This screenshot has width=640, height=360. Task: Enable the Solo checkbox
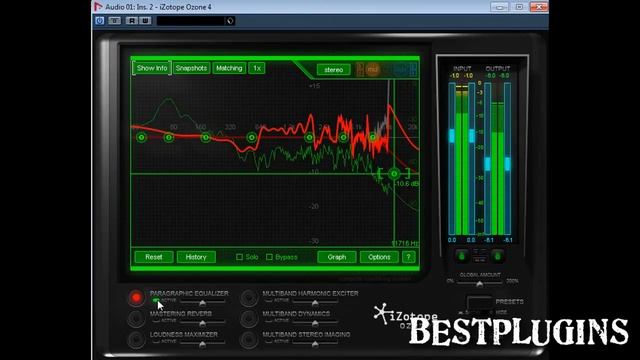240,257
